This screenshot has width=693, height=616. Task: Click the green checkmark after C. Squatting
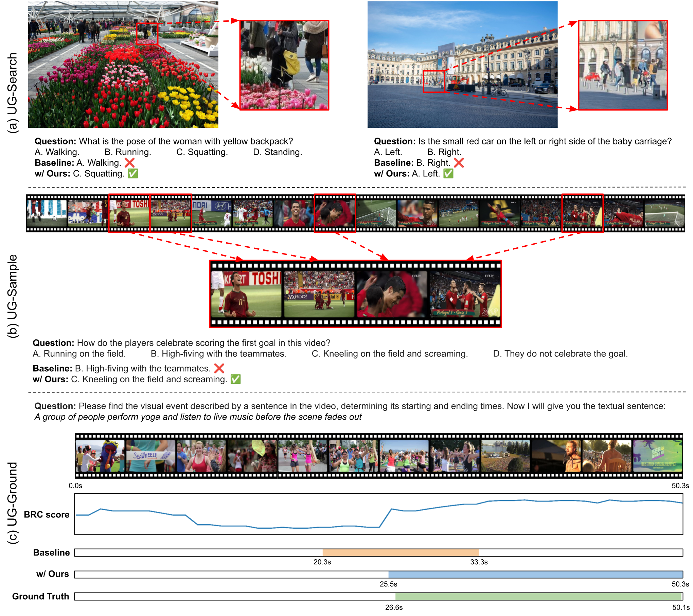click(133, 174)
